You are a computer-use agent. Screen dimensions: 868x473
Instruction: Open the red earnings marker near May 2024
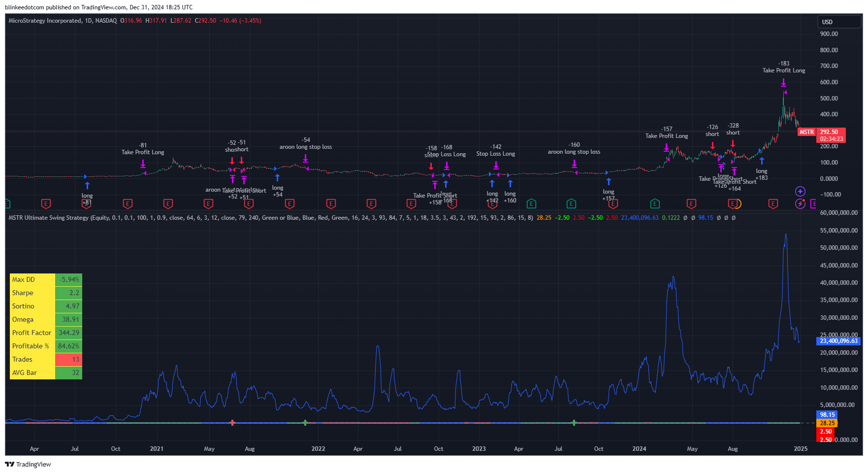coord(691,203)
